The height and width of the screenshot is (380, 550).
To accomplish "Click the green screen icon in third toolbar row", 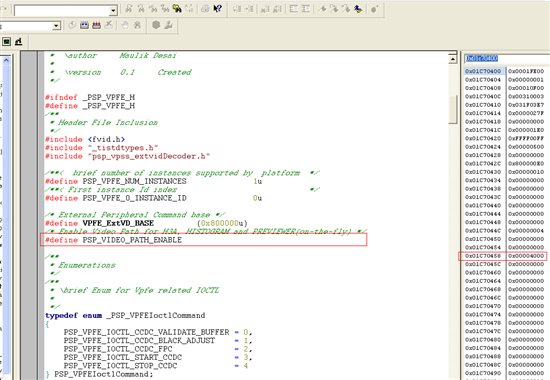I will pos(7,41).
